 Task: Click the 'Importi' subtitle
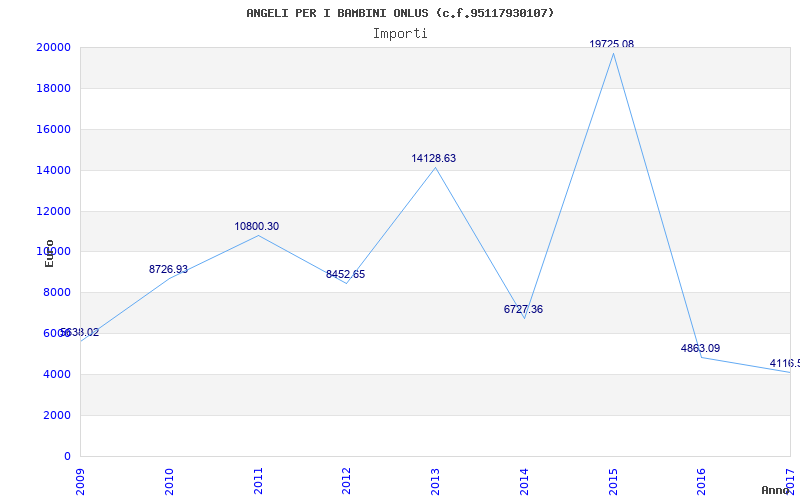400,34
